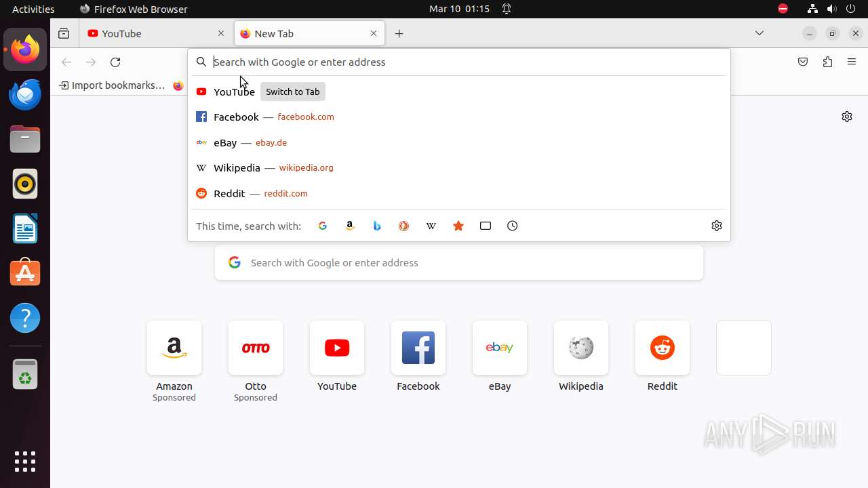The width and height of the screenshot is (868, 488).
Task: Go back one page
Action: [66, 62]
